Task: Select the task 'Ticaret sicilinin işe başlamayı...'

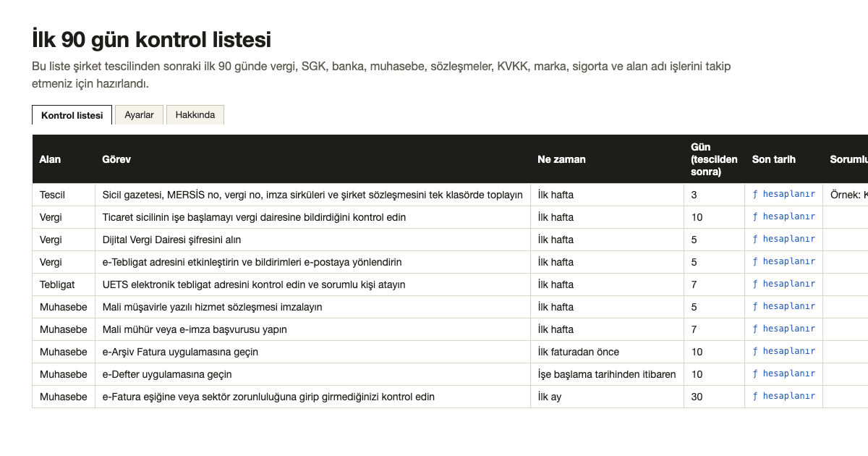Action: click(313, 217)
